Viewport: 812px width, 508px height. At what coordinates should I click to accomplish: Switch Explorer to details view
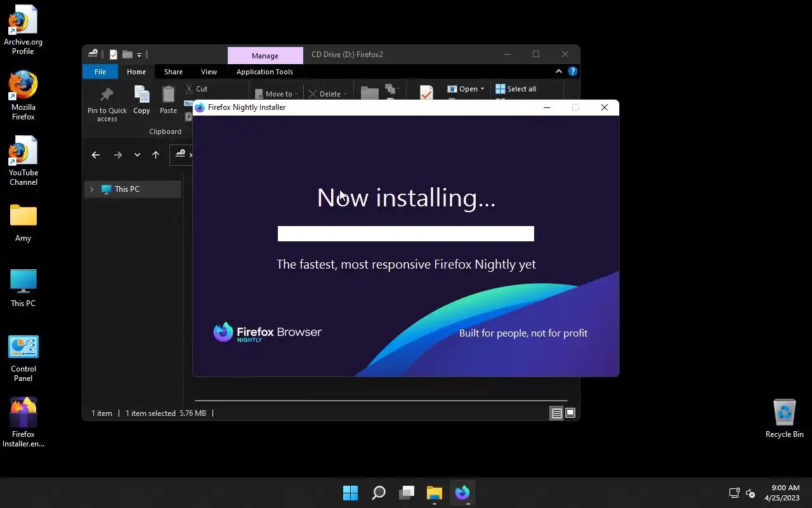[556, 413]
